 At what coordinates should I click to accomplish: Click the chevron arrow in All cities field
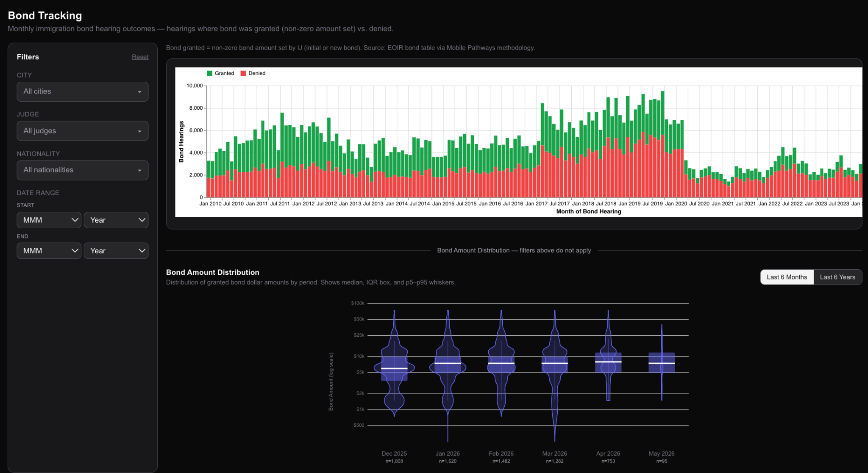point(139,92)
